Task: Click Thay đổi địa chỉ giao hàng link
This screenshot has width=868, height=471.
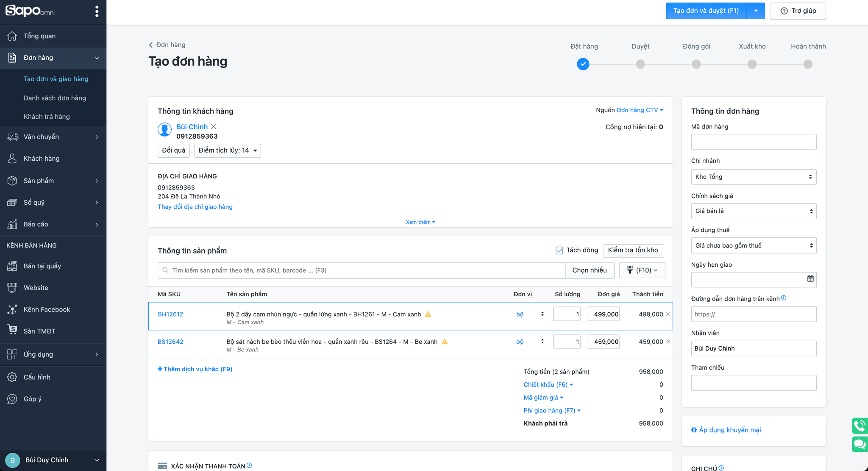Action: click(x=195, y=207)
